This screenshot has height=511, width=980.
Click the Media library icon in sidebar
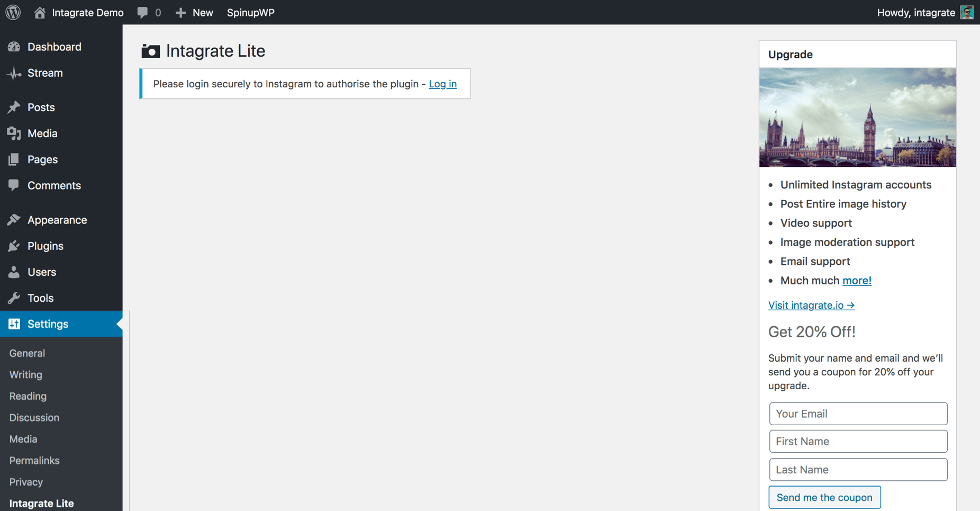click(x=14, y=133)
